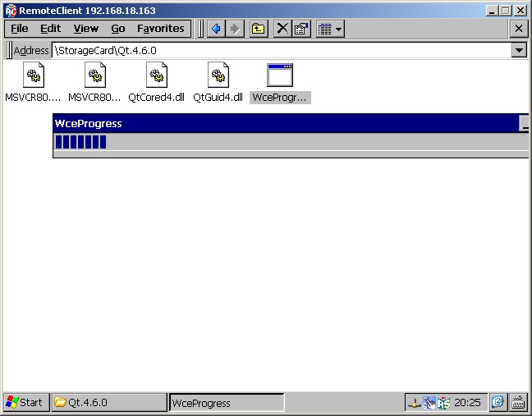Delete selected item with X icon
This screenshot has width=532, height=416.
[282, 29]
